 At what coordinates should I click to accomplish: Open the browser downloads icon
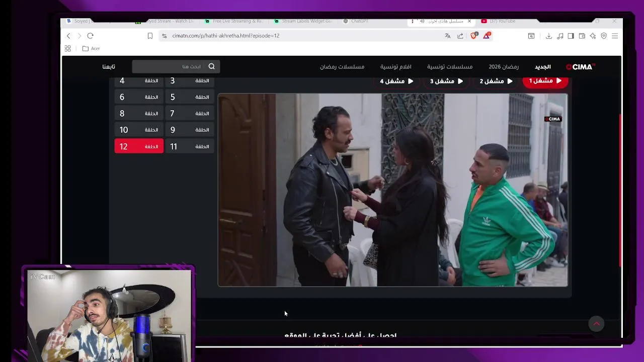click(548, 36)
